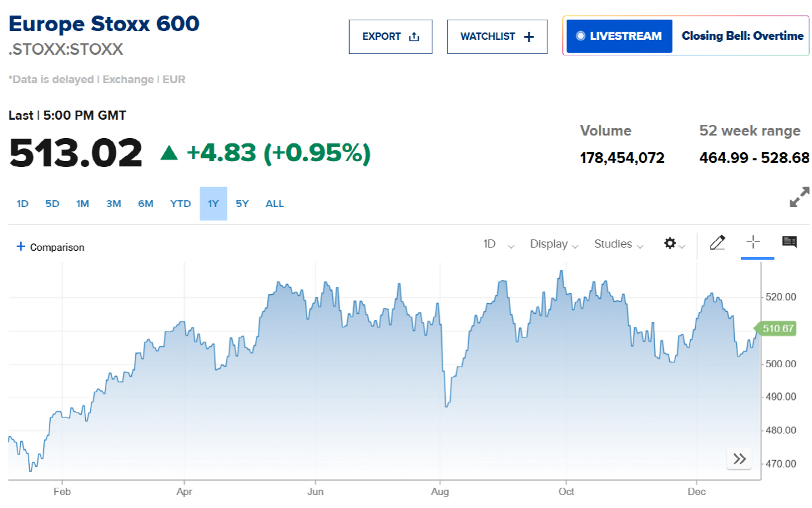The width and height of the screenshot is (812, 508).
Task: Switch to the 5Y timeframe tab
Action: [242, 203]
